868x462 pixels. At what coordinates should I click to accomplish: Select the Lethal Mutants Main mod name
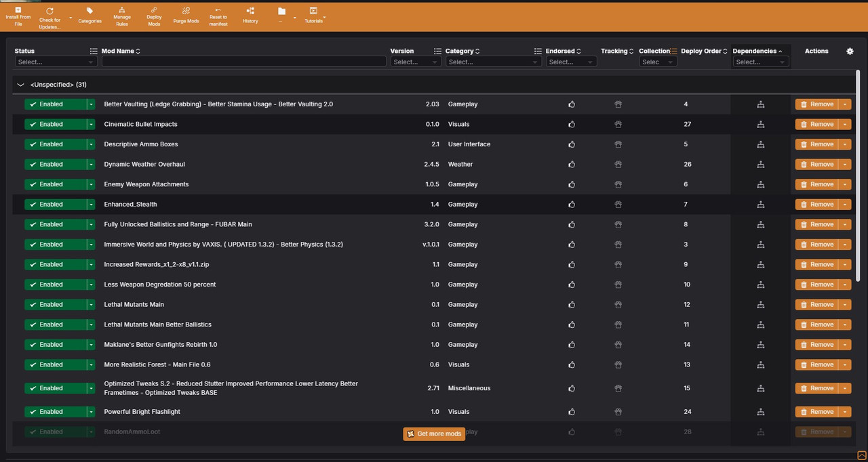134,305
